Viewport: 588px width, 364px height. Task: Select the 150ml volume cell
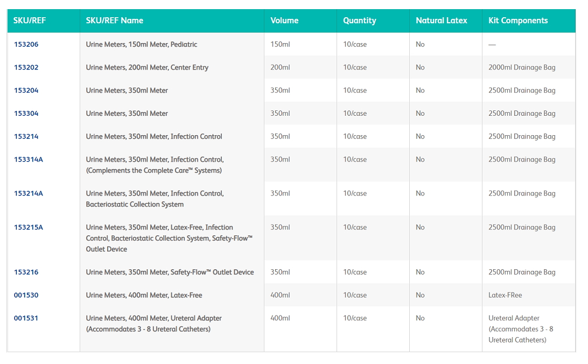(x=280, y=45)
